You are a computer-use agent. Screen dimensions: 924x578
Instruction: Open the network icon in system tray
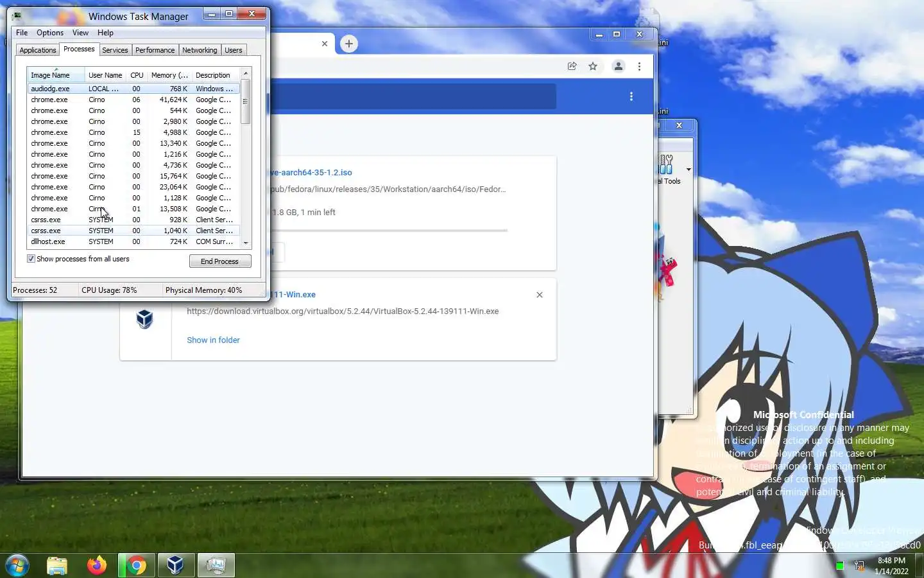[x=859, y=566]
